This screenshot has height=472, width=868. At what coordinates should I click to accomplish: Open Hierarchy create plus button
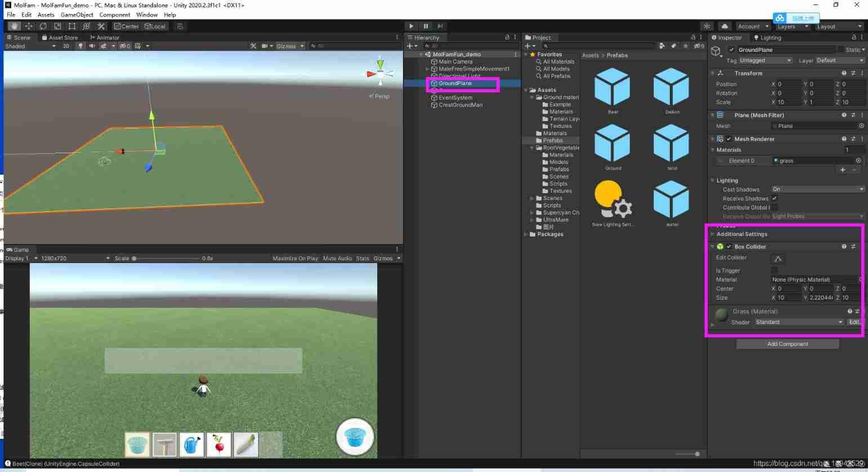pos(412,46)
